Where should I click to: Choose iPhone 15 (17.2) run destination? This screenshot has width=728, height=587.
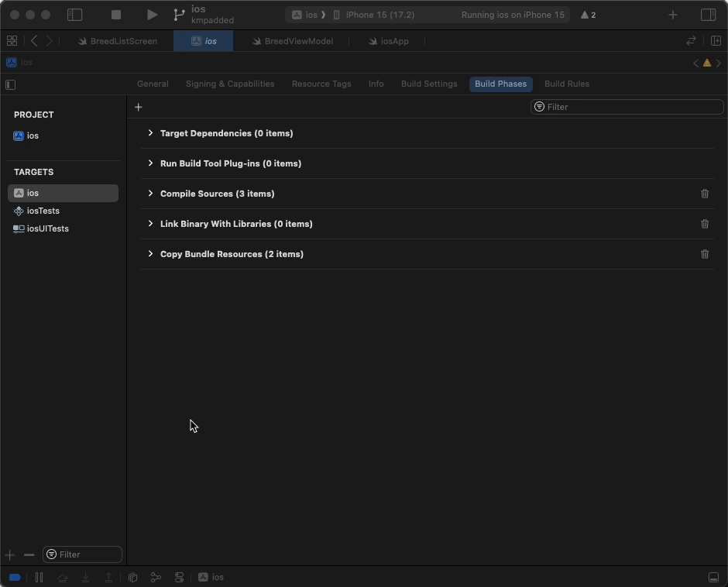(x=374, y=15)
